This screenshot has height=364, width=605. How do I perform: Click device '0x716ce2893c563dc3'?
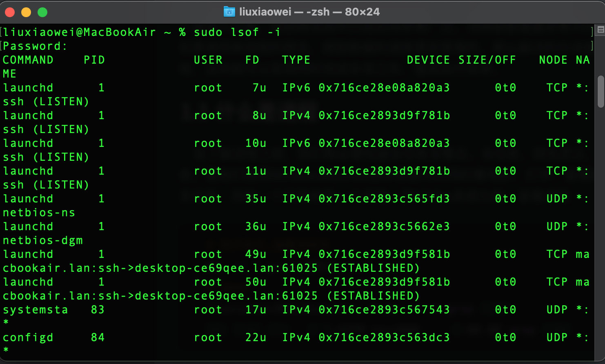click(384, 337)
